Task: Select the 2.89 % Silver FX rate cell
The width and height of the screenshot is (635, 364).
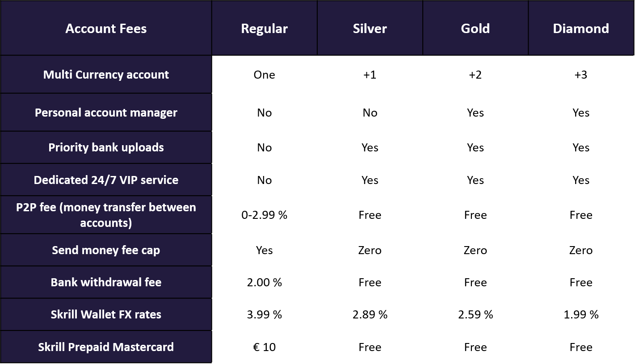Action: coord(370,314)
